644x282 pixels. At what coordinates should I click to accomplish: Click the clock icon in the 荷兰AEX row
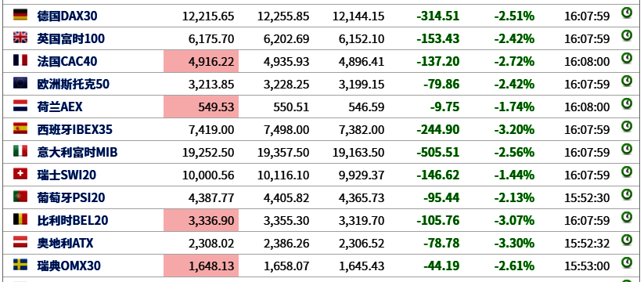[626, 104]
